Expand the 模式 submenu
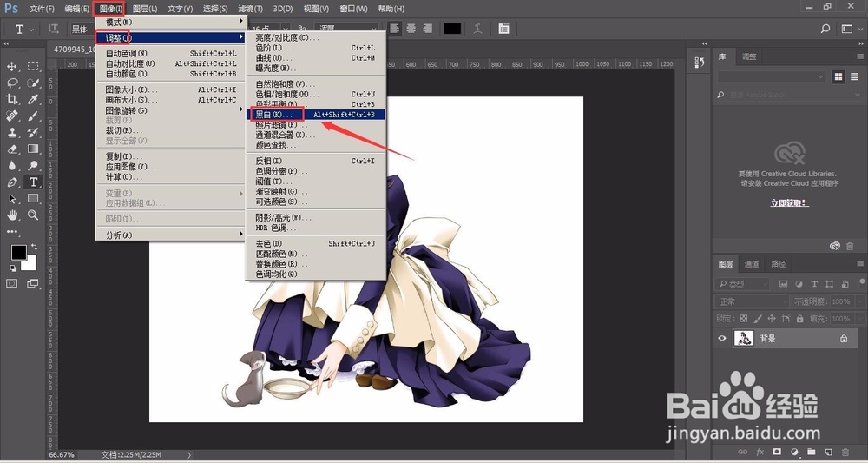 [x=170, y=22]
